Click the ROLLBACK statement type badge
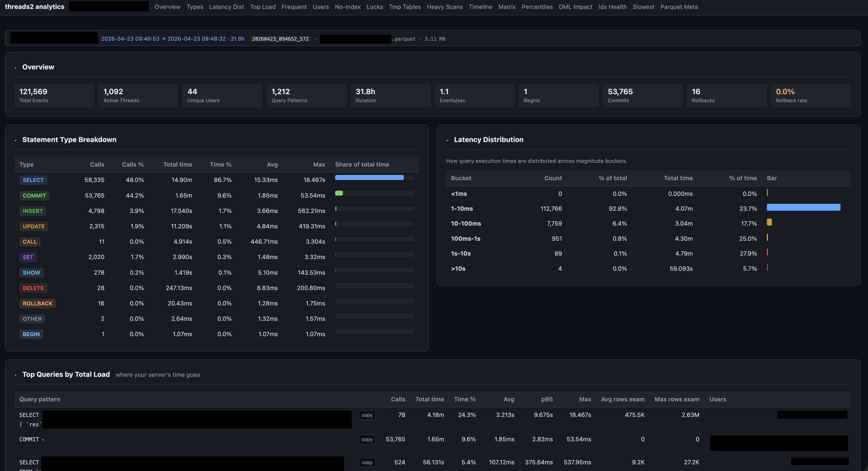This screenshot has height=471, width=868. point(37,303)
